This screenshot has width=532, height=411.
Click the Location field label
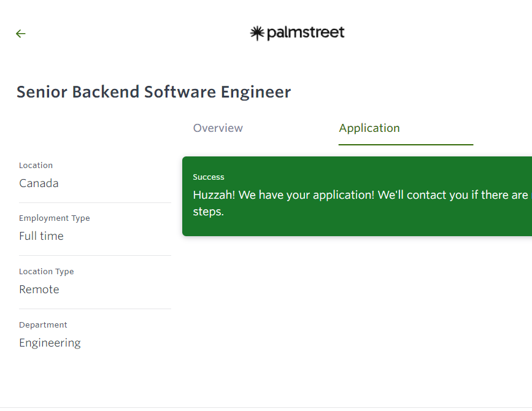point(36,166)
